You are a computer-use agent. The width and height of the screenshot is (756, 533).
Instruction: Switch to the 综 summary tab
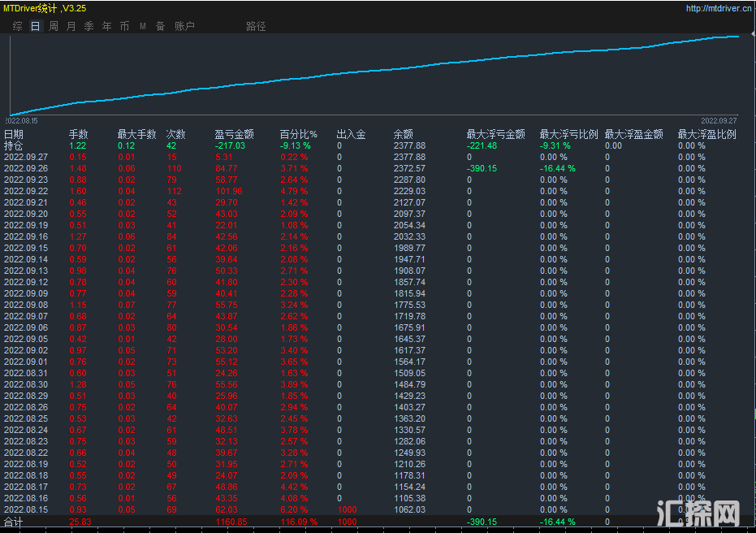tap(18, 26)
